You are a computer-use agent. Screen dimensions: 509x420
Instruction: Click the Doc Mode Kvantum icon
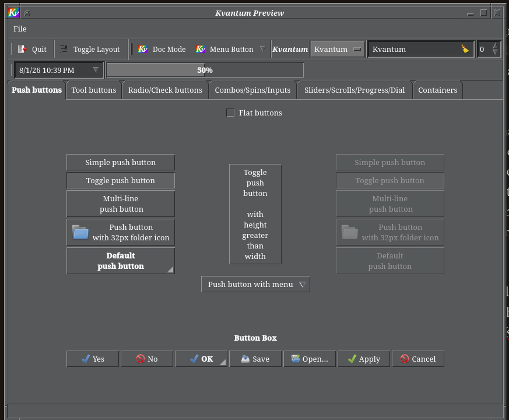(x=143, y=49)
